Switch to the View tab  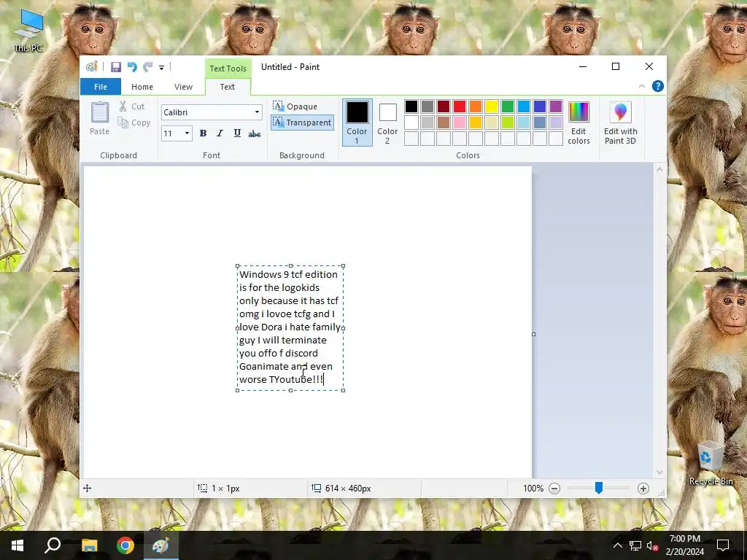183,87
